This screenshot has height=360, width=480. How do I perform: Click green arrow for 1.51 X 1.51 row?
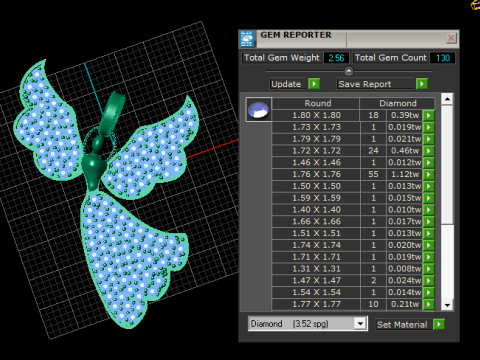click(429, 233)
